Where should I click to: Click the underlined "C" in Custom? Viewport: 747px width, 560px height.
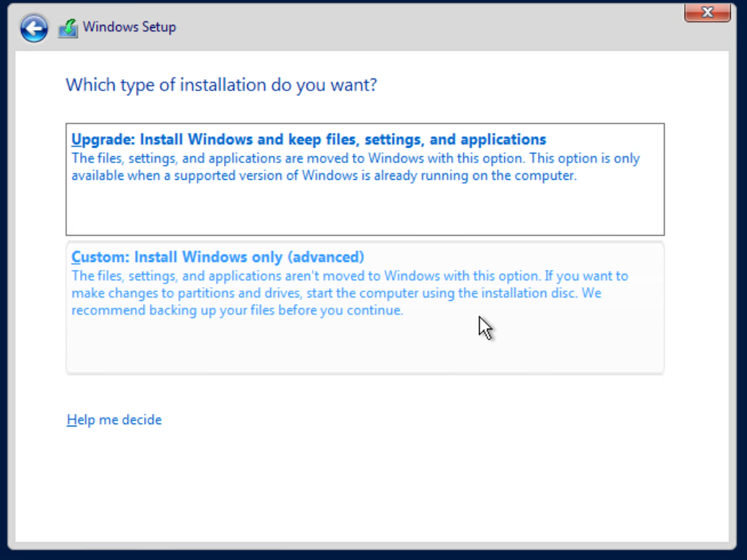click(76, 257)
